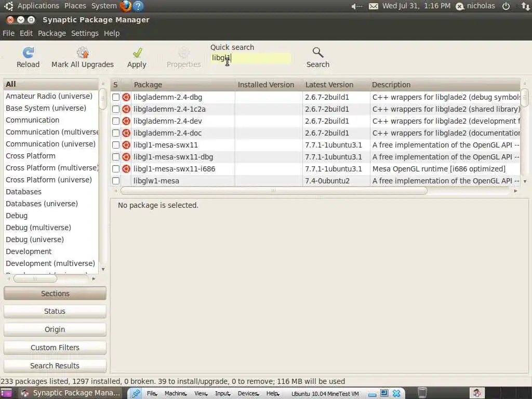The height and width of the screenshot is (399, 532).
Task: Open the System menu in top panel
Action: pos(104,6)
